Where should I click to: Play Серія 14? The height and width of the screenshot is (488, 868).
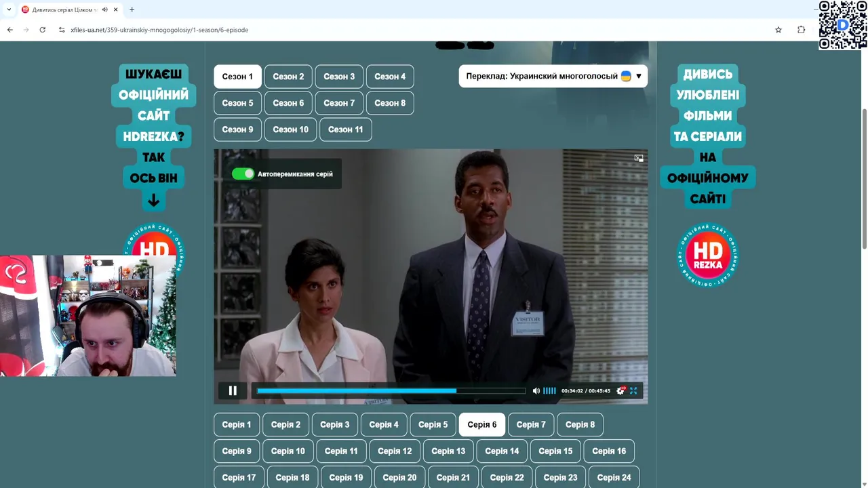point(502,451)
